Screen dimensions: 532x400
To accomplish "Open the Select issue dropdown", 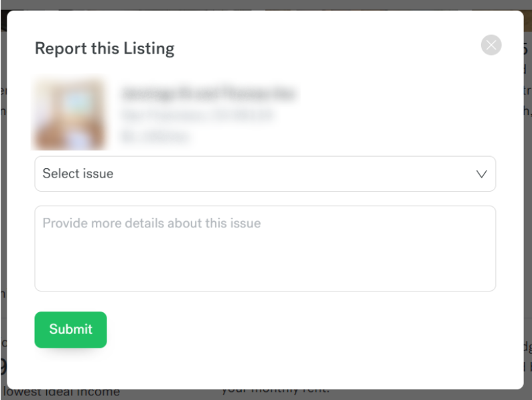I will click(265, 174).
